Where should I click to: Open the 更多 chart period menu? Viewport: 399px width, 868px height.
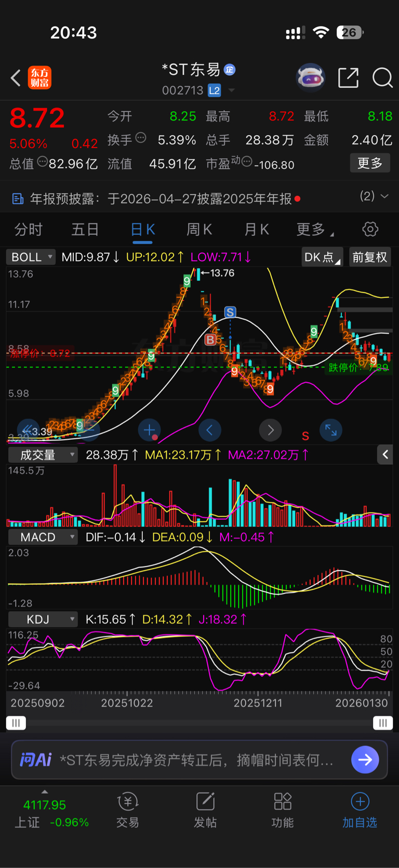315,229
